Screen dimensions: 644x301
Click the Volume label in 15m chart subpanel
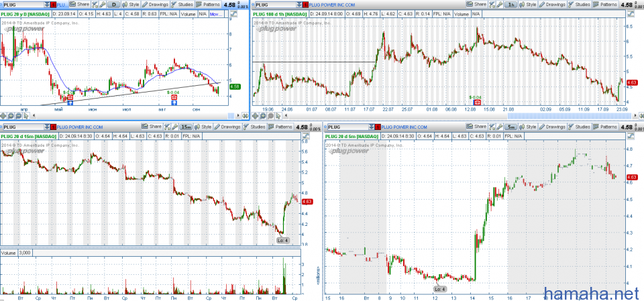9,252
